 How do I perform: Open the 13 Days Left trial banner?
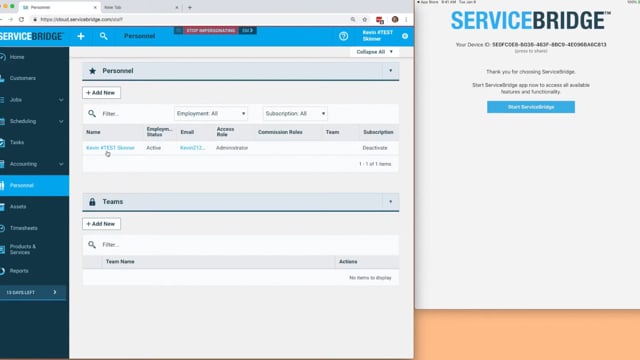pyautogui.click(x=33, y=292)
